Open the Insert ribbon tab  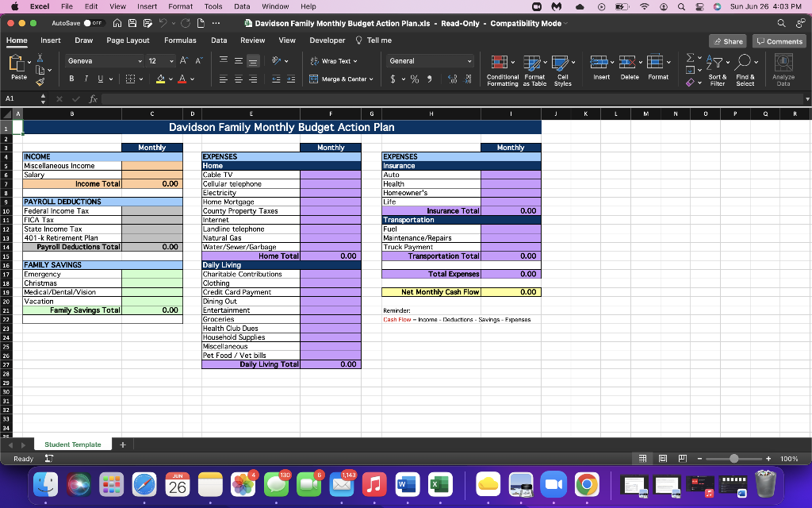tap(51, 40)
